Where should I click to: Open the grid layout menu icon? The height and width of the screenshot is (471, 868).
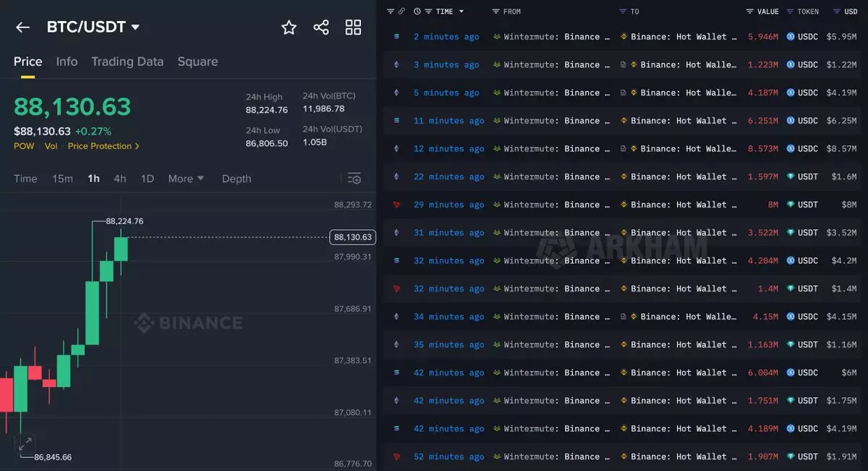pos(353,27)
